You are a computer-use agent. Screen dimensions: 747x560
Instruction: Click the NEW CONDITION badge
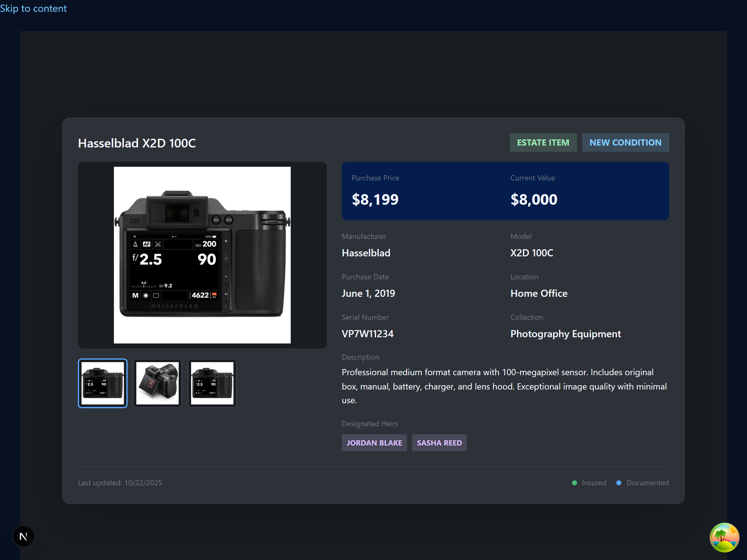625,142
